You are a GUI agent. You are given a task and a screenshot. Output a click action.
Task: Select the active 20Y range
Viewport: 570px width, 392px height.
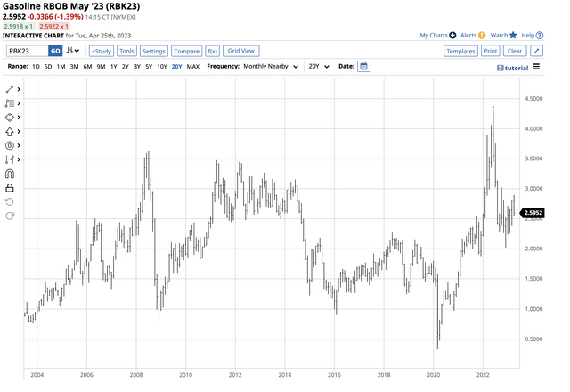(x=176, y=67)
